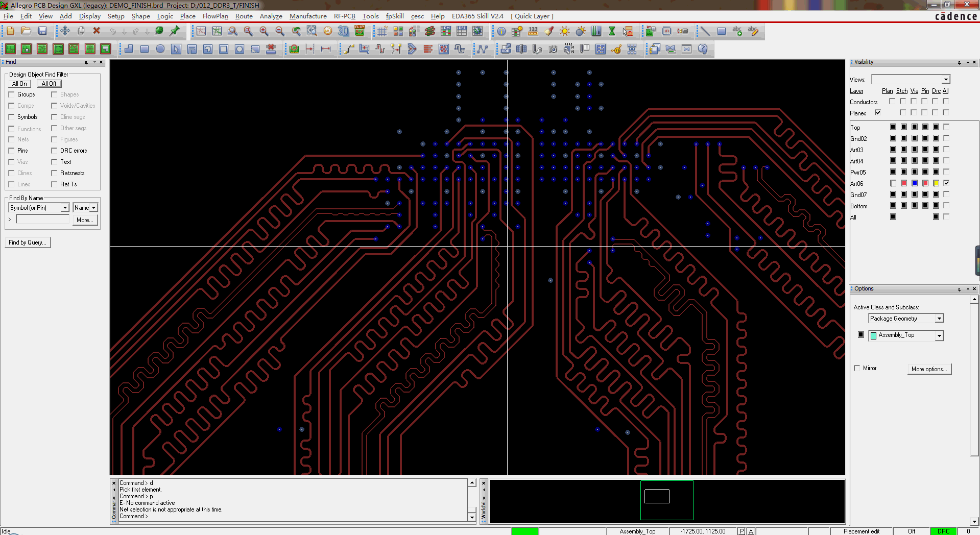The width and height of the screenshot is (980, 535).
Task: Open the 3D viewer icon
Action: click(x=343, y=31)
